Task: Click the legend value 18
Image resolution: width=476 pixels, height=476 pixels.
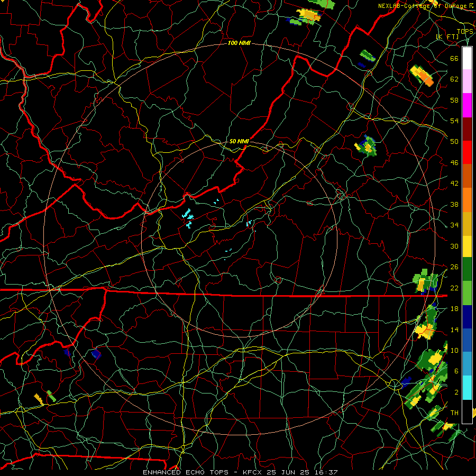Action: tap(454, 309)
